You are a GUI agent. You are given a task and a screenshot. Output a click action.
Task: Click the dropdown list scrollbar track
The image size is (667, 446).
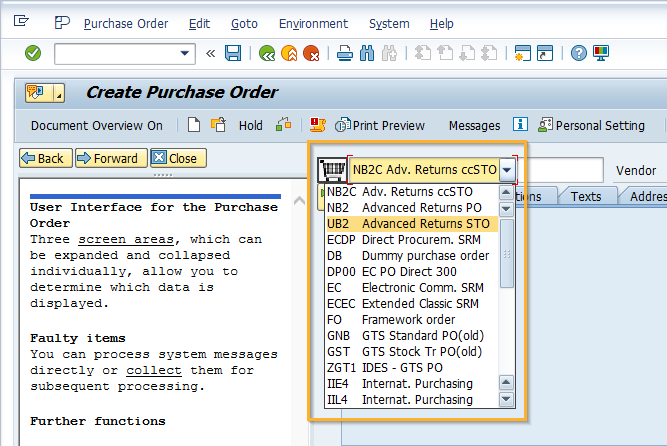(506, 330)
